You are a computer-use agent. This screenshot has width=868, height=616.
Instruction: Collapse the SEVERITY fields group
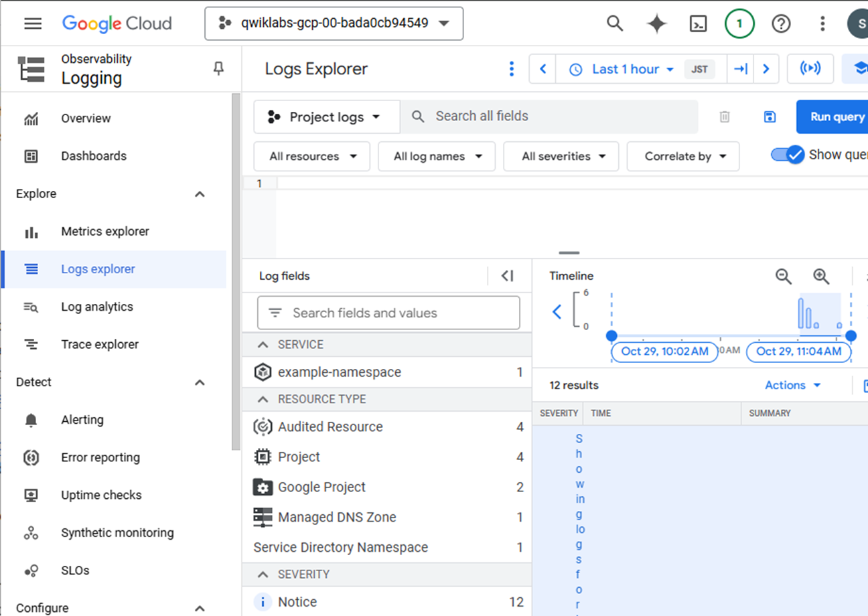point(265,574)
